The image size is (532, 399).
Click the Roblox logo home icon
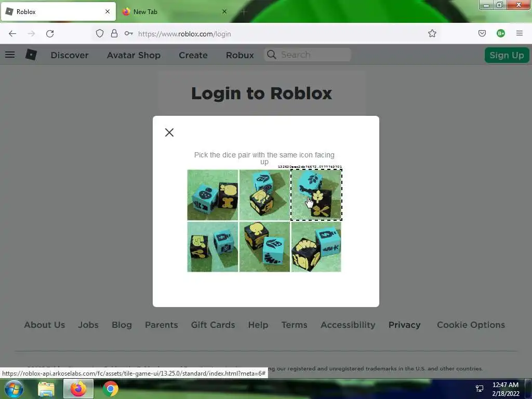[31, 55]
